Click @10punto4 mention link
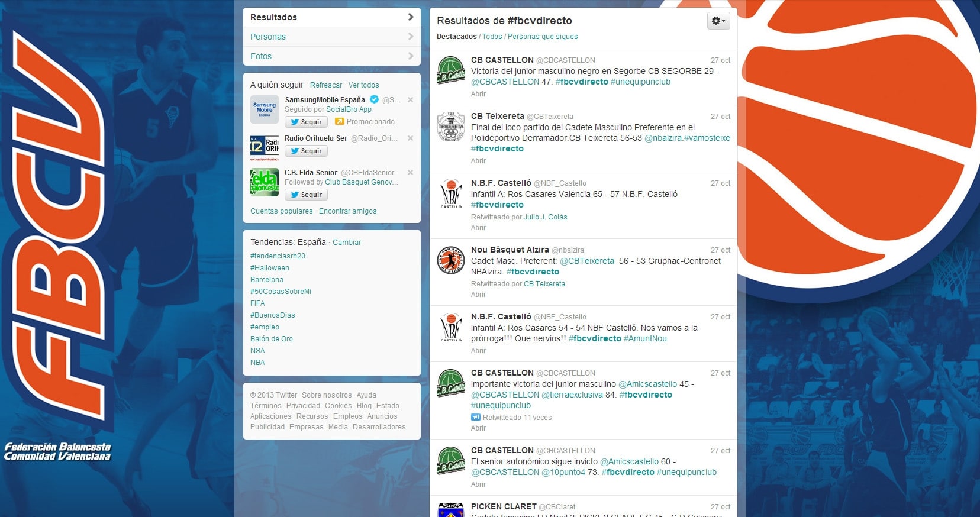Image resolution: width=980 pixels, height=517 pixels. click(563, 472)
